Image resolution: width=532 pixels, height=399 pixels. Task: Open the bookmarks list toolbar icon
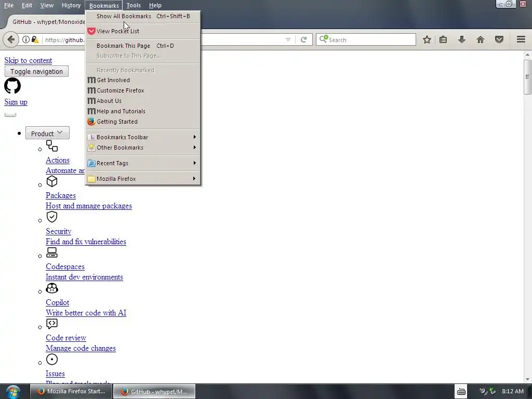(x=443, y=39)
